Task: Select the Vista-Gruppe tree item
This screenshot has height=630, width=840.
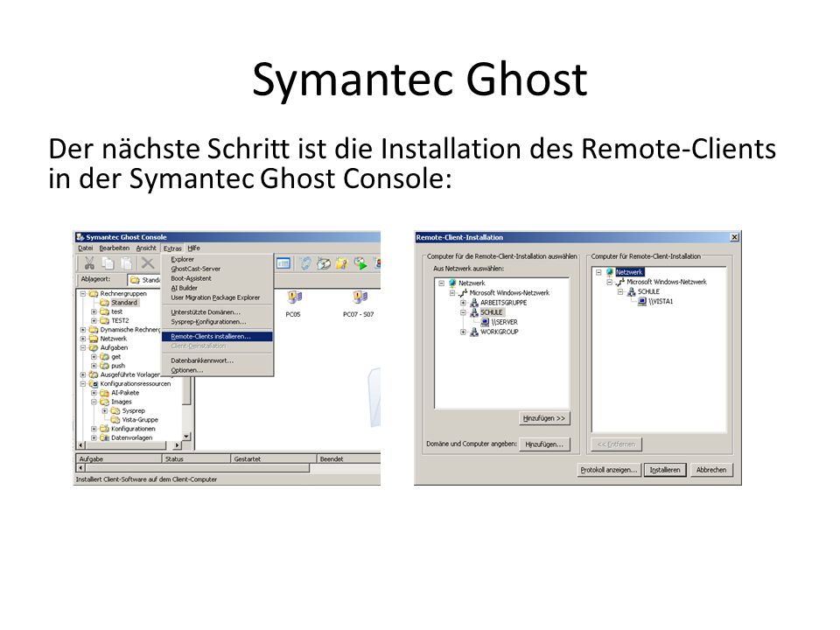Action: point(140,420)
